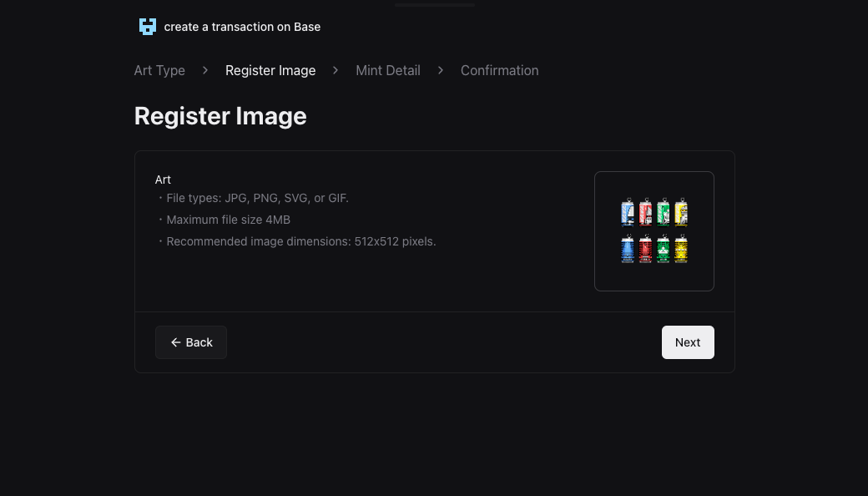Click the top-row red can in artwork

[645, 212]
